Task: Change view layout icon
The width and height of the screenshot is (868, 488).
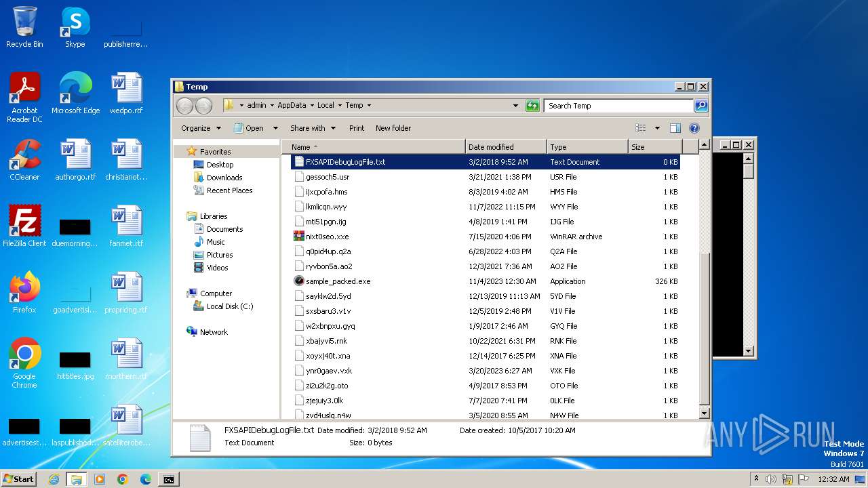Action: (x=641, y=128)
